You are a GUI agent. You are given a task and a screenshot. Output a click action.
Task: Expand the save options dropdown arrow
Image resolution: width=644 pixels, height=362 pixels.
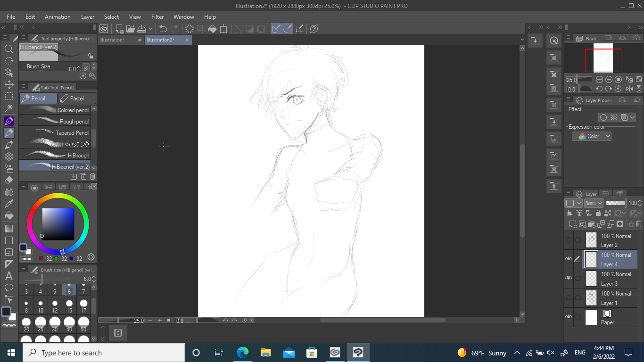[x=150, y=29]
